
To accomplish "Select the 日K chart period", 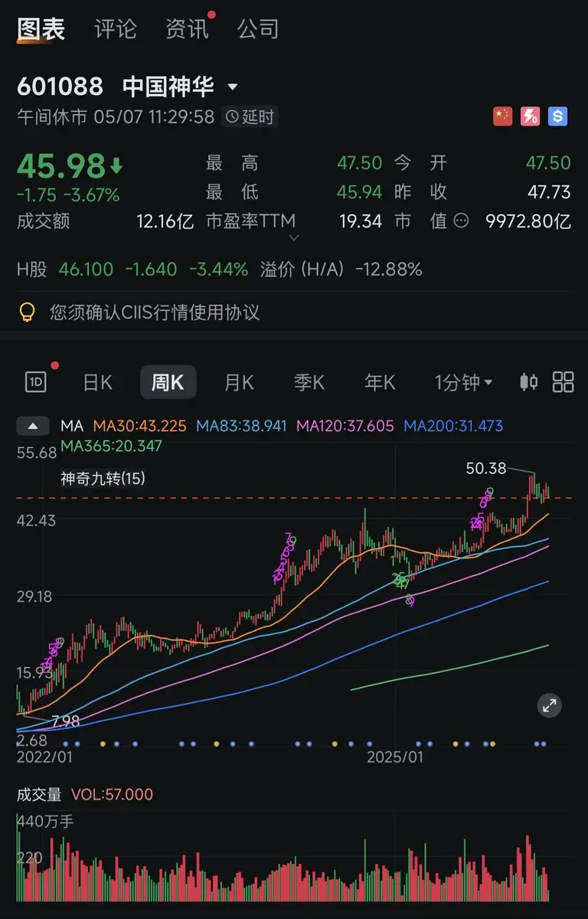I will click(97, 382).
